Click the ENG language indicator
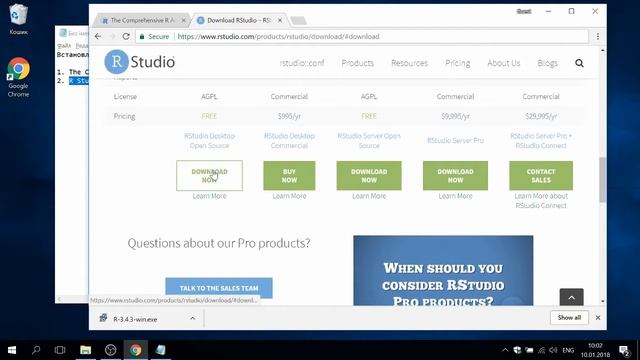Image resolution: width=640 pixels, height=360 pixels. coord(568,350)
